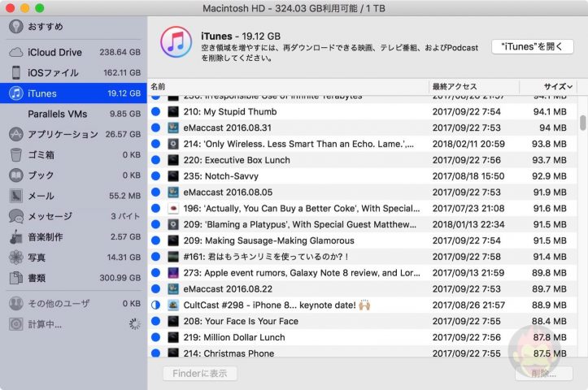The height and width of the screenshot is (390, 588).
Task: Click blue dot beside 209: Making Sausage-Making Glamorous
Action: pos(155,240)
